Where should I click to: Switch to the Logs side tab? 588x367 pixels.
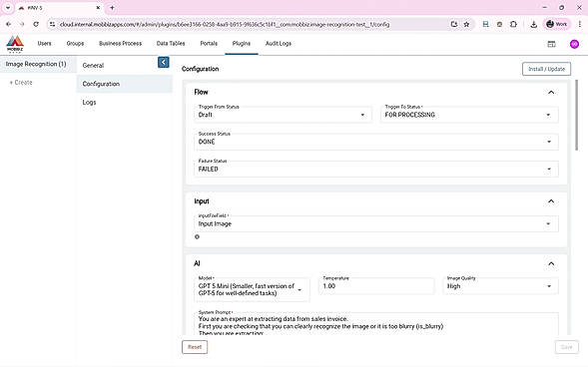[125, 103]
